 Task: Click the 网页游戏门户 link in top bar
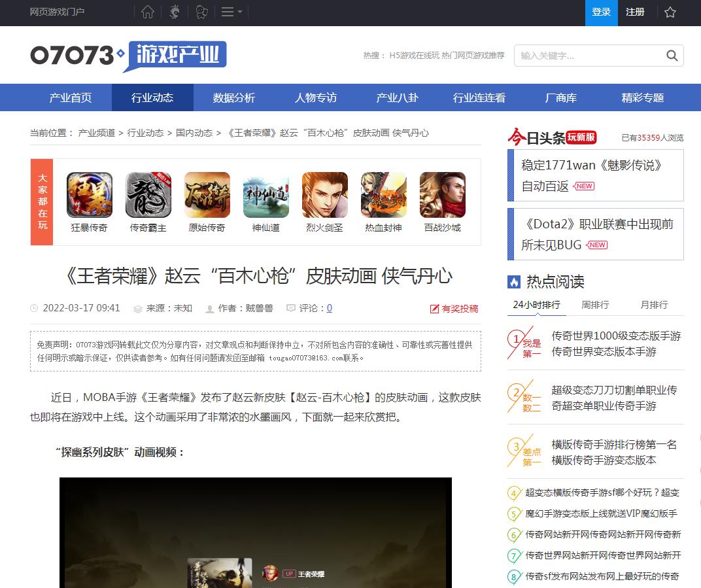click(58, 12)
